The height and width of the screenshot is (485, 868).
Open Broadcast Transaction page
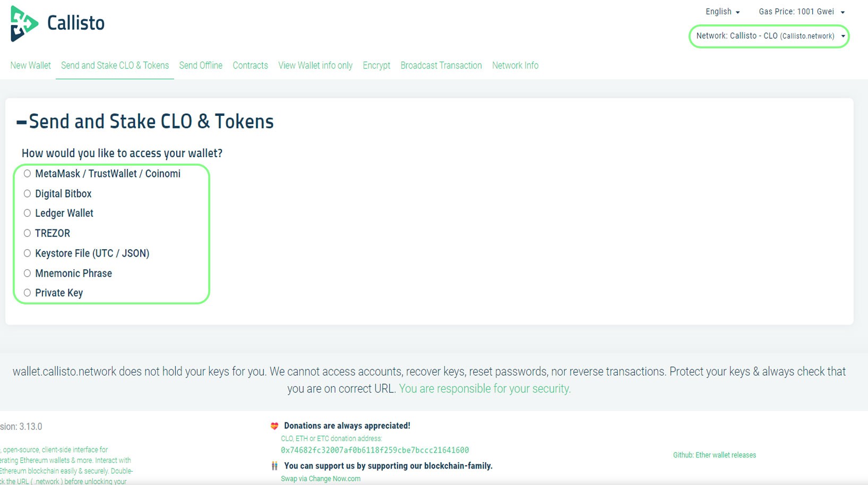(x=441, y=65)
